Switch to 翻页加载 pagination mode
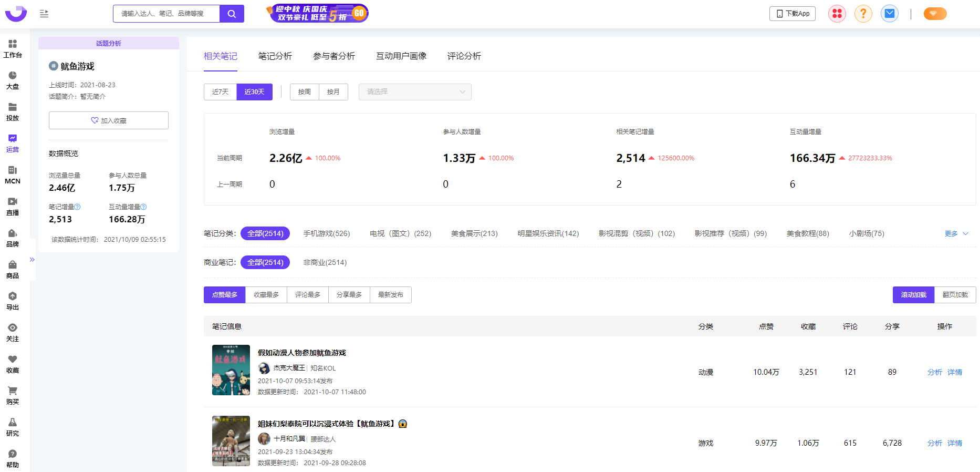This screenshot has height=472, width=980. point(955,295)
